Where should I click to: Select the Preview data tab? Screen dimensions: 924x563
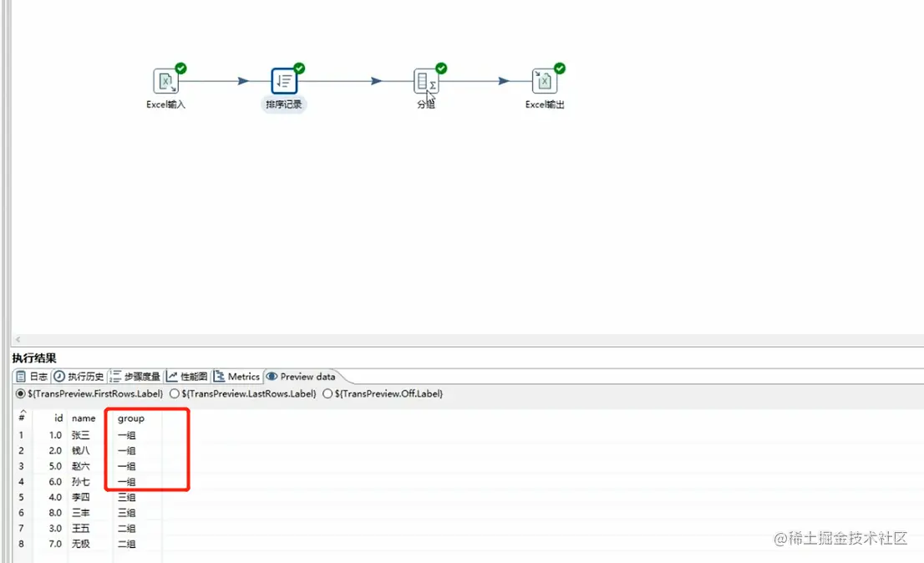(301, 377)
